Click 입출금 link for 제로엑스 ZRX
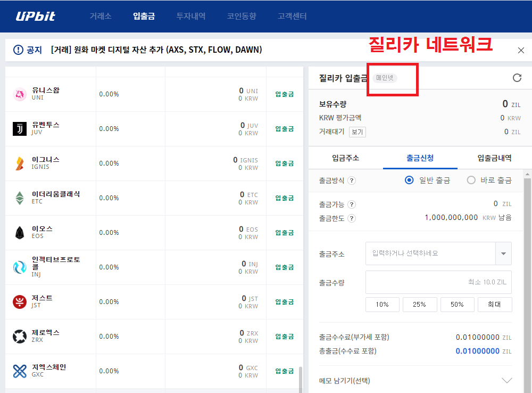 click(284, 337)
